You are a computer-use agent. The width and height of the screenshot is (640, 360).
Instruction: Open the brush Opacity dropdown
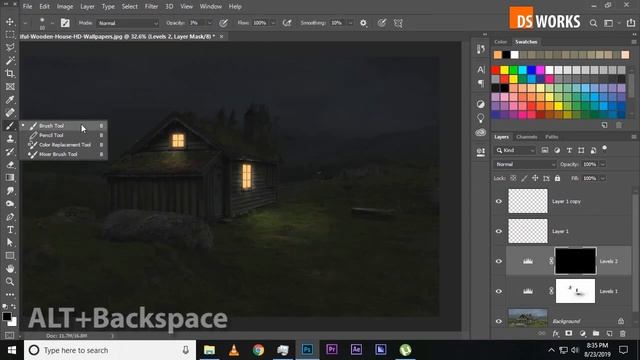point(210,23)
